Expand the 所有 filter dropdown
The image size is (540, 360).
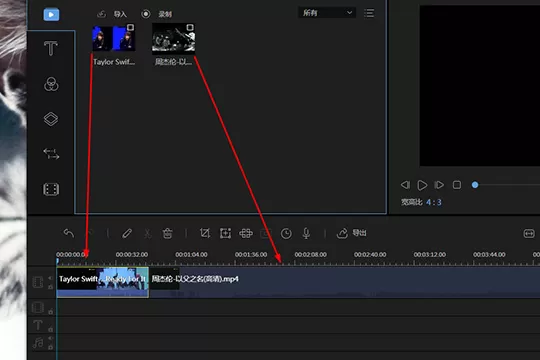pyautogui.click(x=327, y=13)
